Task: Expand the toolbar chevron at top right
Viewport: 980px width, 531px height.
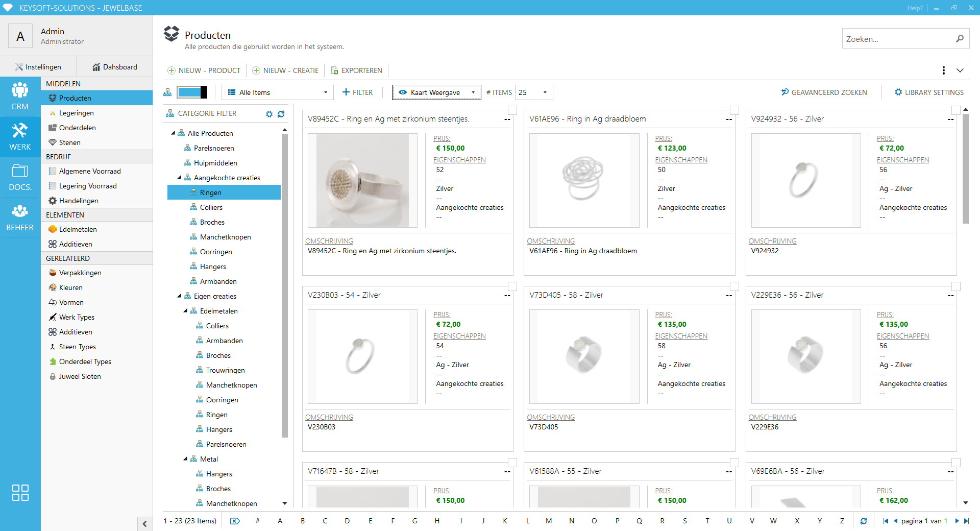Action: (960, 70)
